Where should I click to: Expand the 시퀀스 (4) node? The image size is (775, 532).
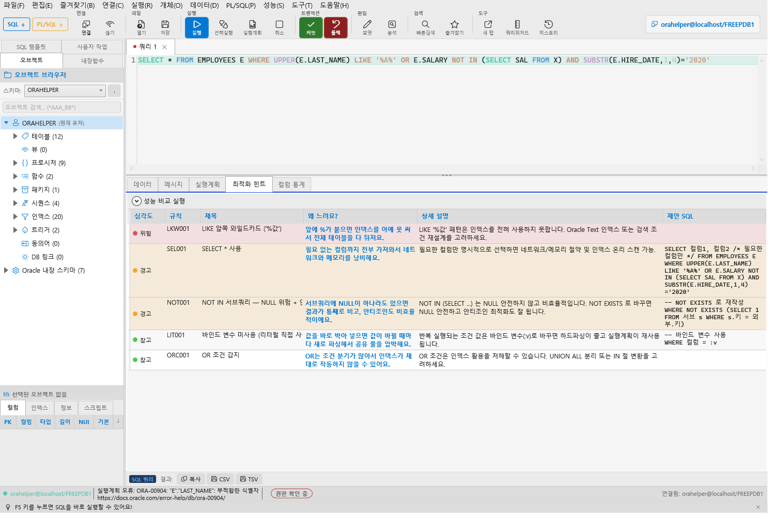pyautogui.click(x=16, y=203)
